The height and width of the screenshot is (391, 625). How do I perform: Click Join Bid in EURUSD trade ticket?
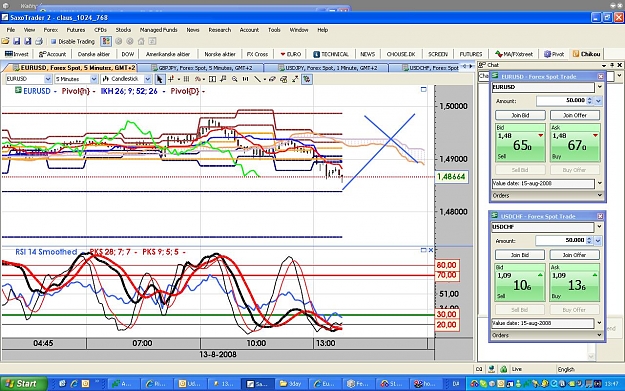tap(520, 115)
